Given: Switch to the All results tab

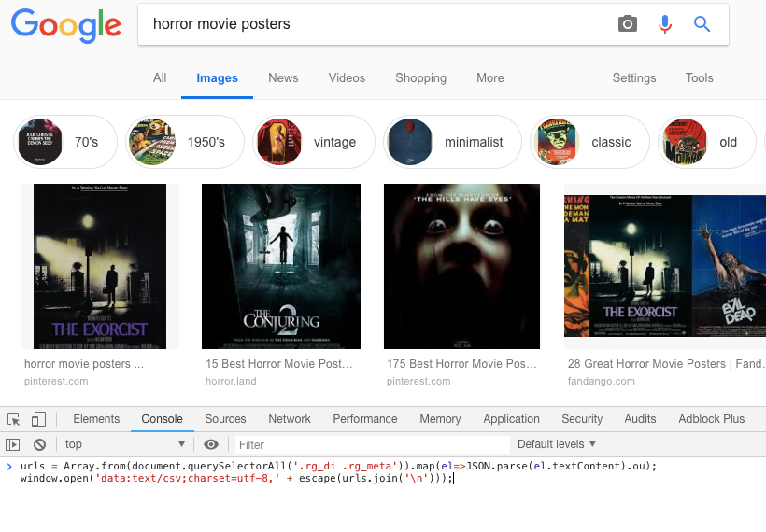Looking at the screenshot, I should tap(160, 78).
